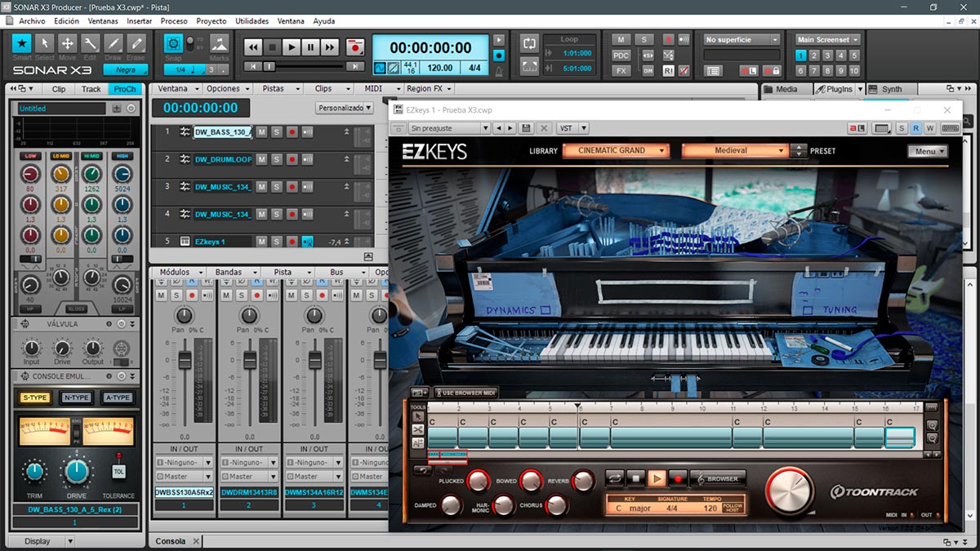Click the USE BROWSER MIDI button
Image resolution: width=980 pixels, height=551 pixels.
tap(465, 393)
